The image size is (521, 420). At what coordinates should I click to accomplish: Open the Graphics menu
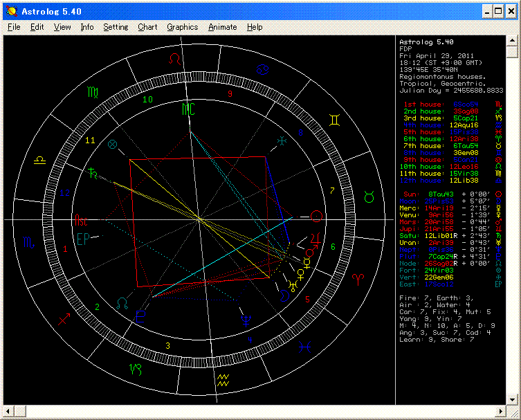click(182, 27)
